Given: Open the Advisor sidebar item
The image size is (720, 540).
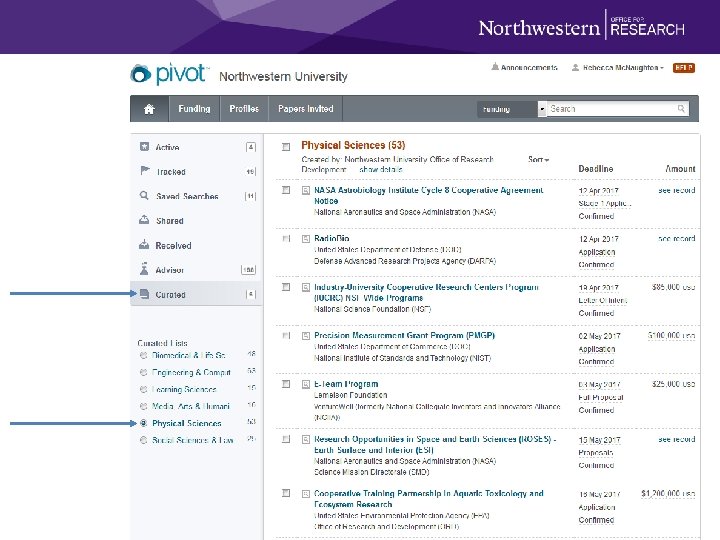Looking at the screenshot, I should [x=197, y=270].
